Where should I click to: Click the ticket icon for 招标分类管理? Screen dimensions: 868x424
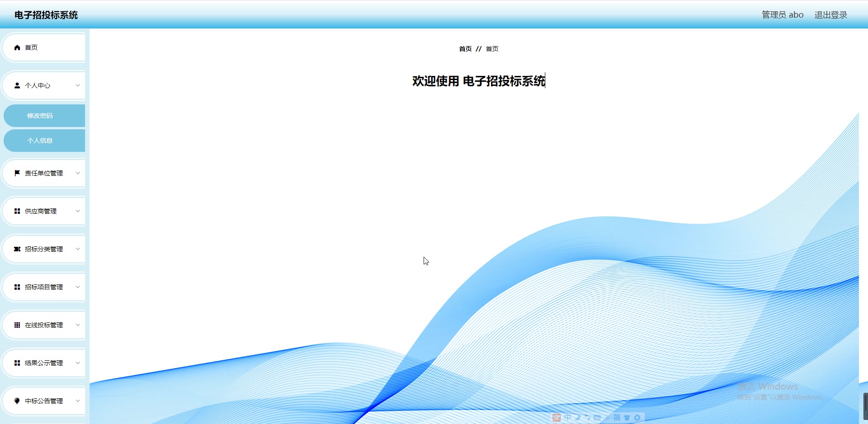tap(17, 249)
